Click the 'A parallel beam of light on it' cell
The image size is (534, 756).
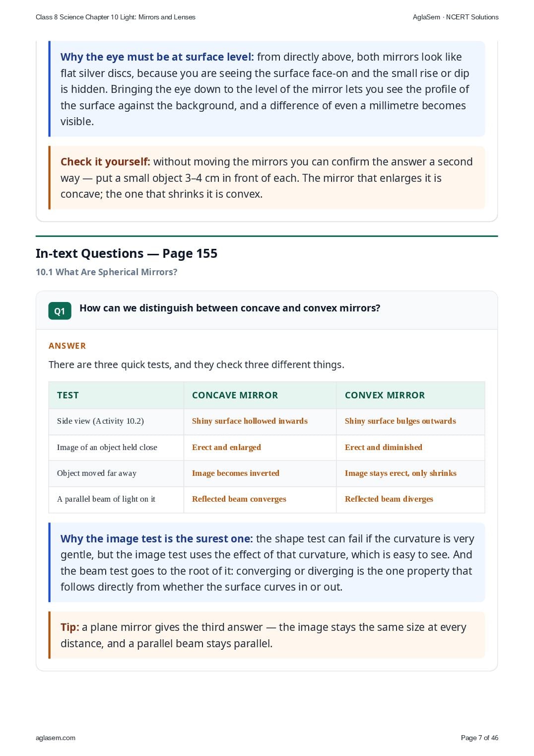pyautogui.click(x=116, y=499)
